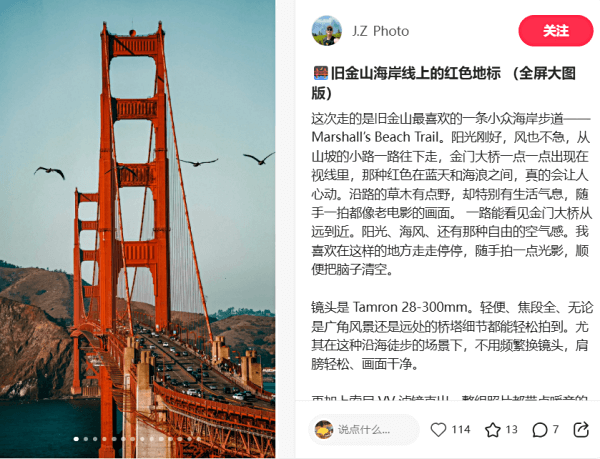This screenshot has height=459, width=600.
Task: Like the post with the heart icon
Action: (x=439, y=430)
